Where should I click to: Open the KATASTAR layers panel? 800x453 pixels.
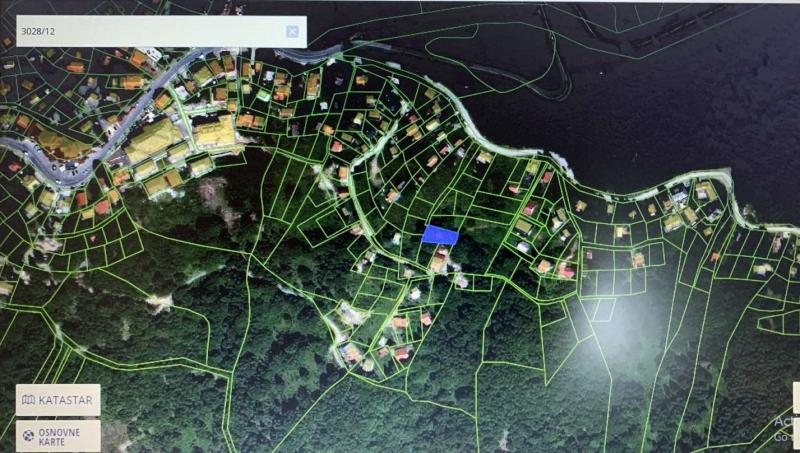pos(58,400)
